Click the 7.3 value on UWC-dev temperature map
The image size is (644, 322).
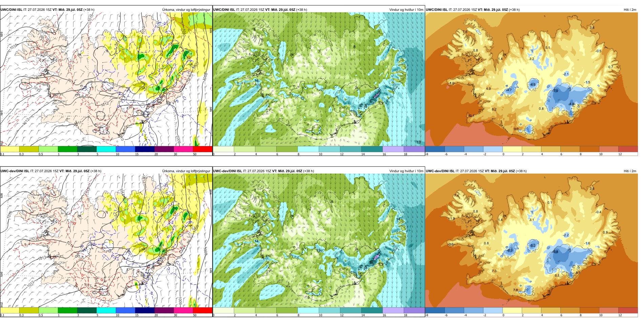tap(494, 271)
